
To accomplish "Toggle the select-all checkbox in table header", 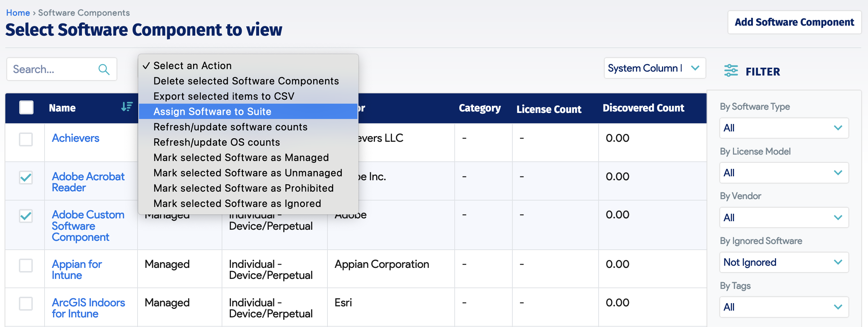I will 26,107.
